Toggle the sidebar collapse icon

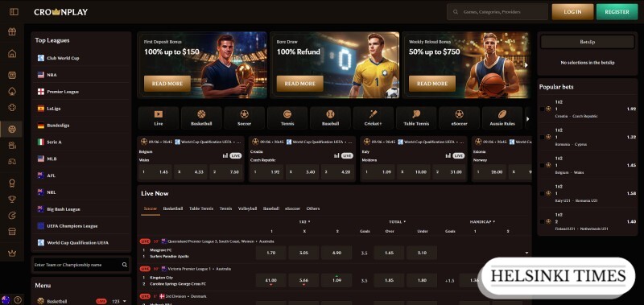click(14, 12)
